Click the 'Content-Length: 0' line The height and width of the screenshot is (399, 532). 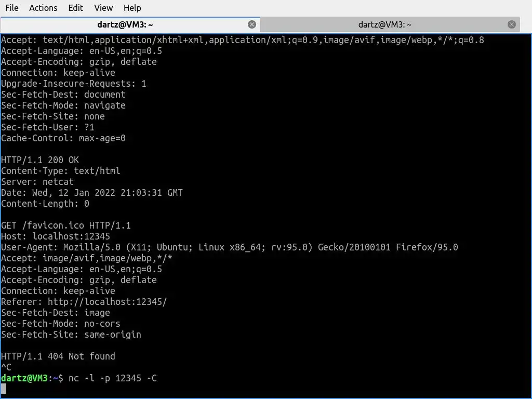coord(45,204)
